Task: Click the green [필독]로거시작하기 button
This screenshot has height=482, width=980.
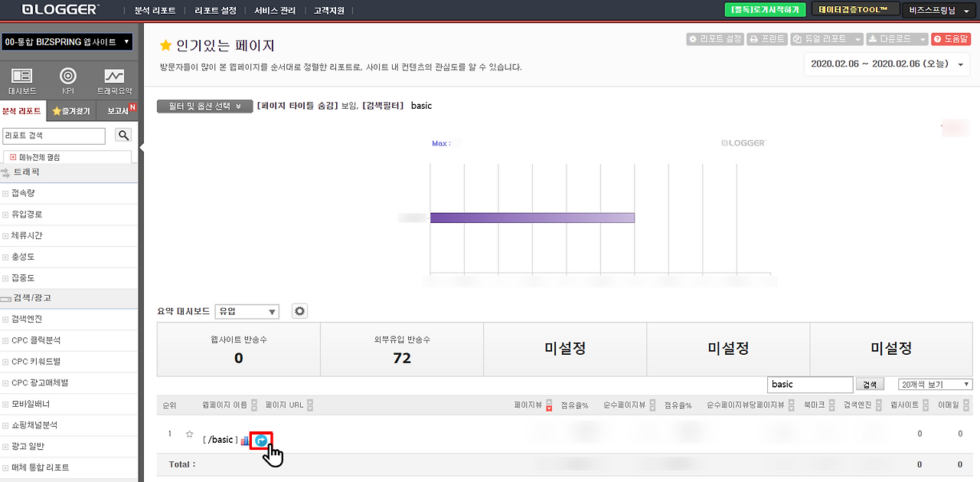Action: pos(766,10)
